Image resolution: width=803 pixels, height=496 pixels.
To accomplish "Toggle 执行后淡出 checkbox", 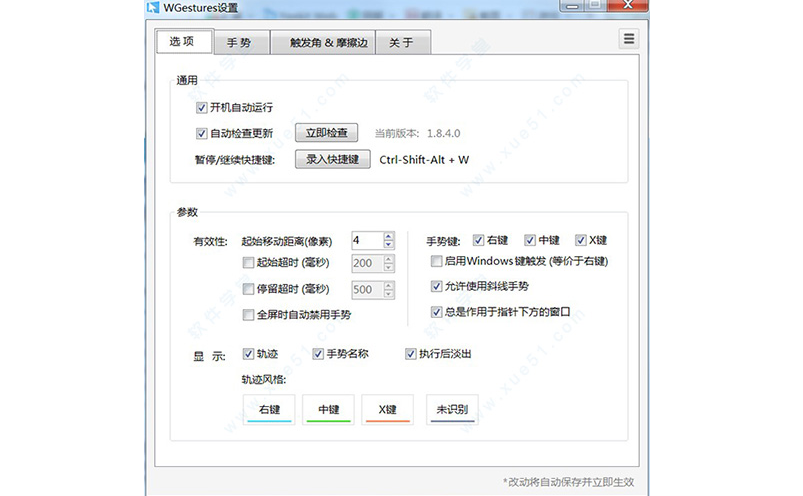I will coord(411,354).
